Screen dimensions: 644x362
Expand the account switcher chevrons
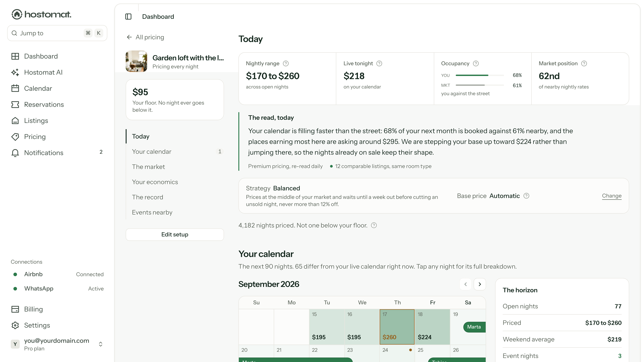[100, 344]
